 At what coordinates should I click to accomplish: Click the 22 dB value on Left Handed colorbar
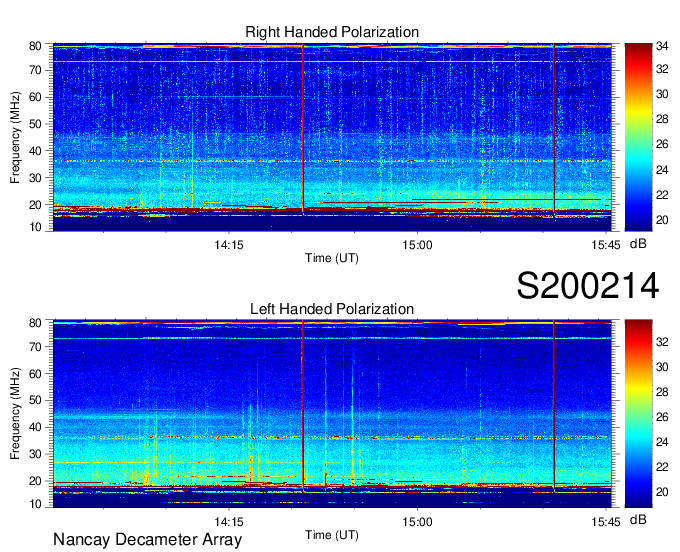(x=662, y=467)
